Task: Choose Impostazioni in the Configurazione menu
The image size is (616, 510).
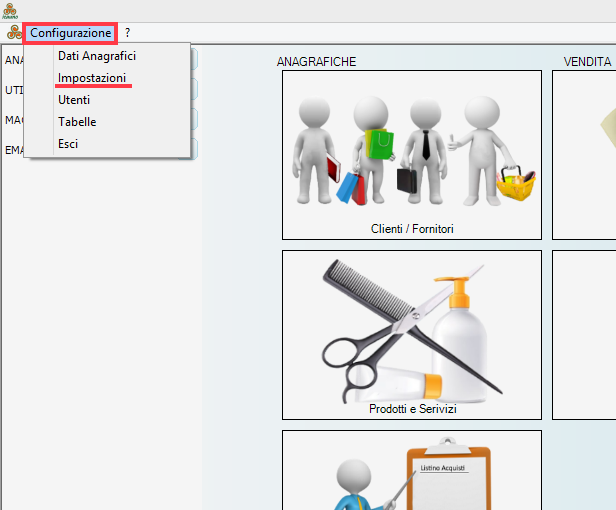Action: tap(92, 78)
